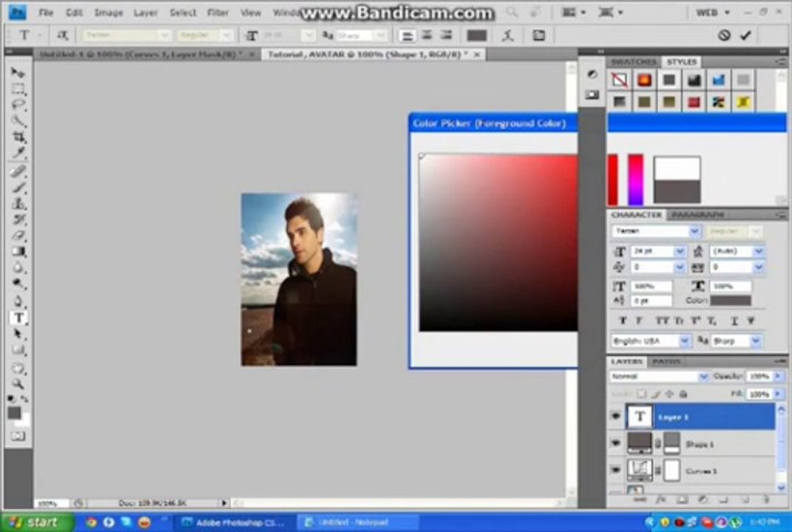
Task: Open the Edit menu
Action: click(x=74, y=13)
